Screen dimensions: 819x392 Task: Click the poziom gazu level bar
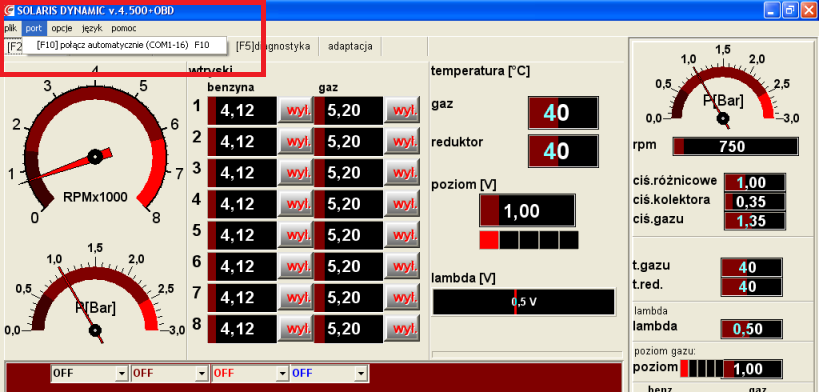point(701,368)
